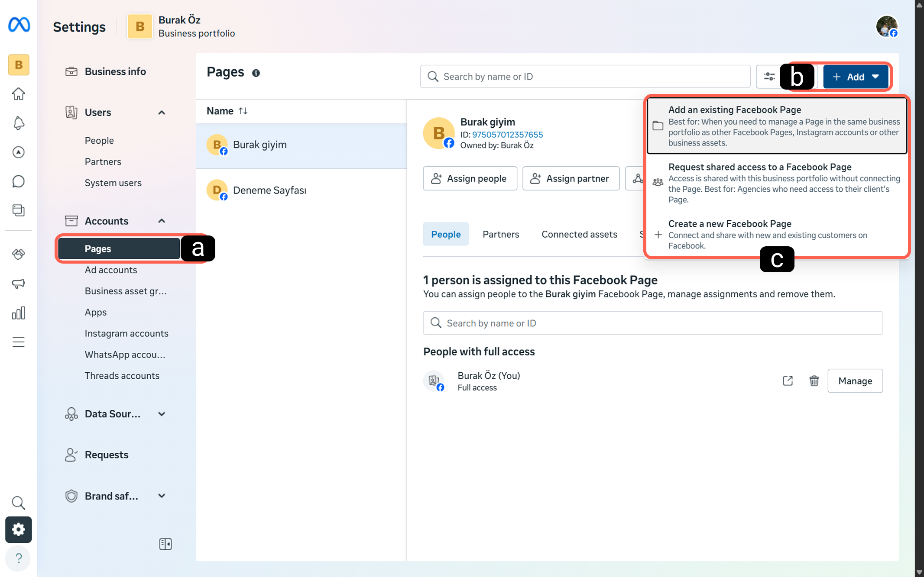Open all tools hamburger menu icon

pyautogui.click(x=19, y=342)
